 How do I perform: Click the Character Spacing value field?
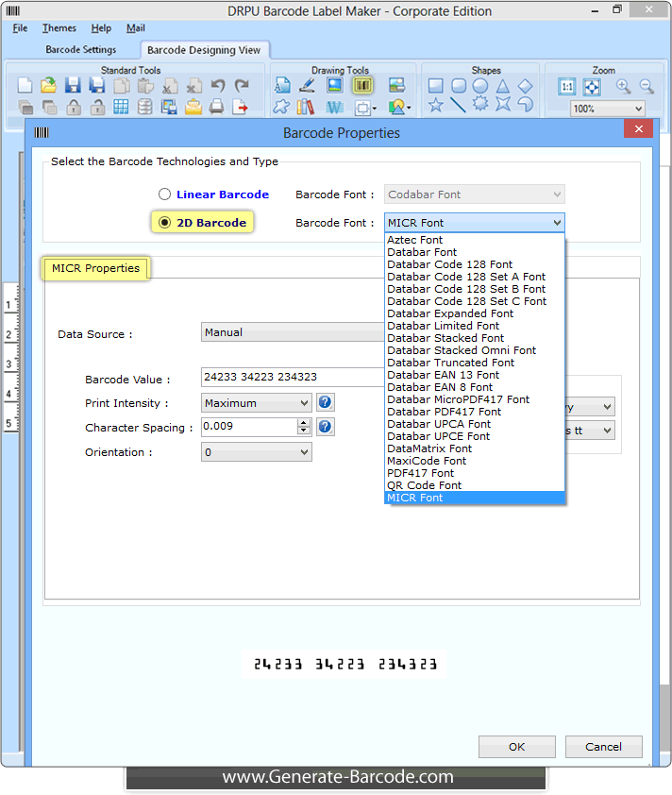(x=249, y=427)
